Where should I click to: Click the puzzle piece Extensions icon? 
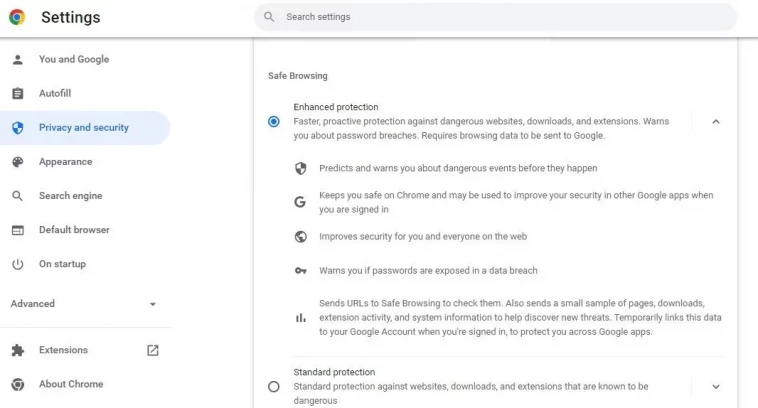[17, 350]
